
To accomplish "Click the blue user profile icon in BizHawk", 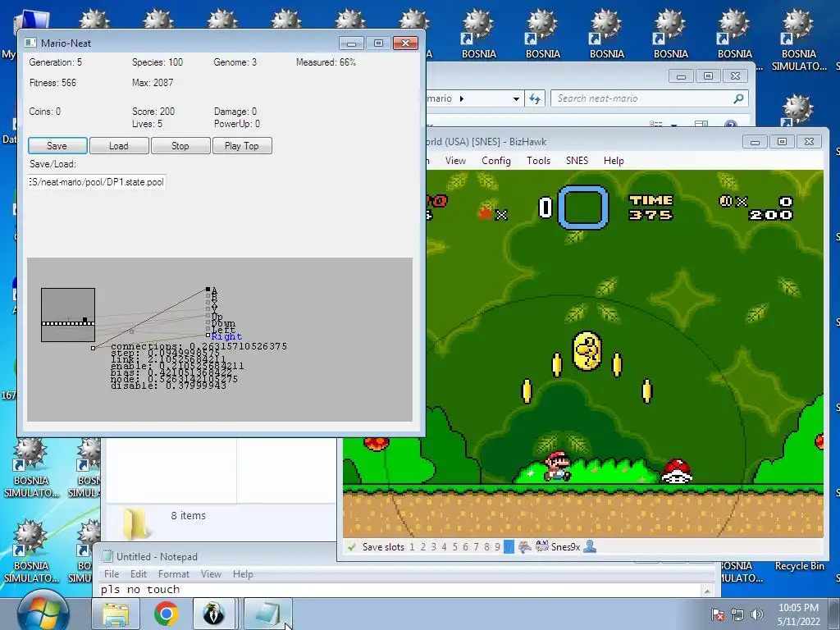I will pyautogui.click(x=590, y=546).
